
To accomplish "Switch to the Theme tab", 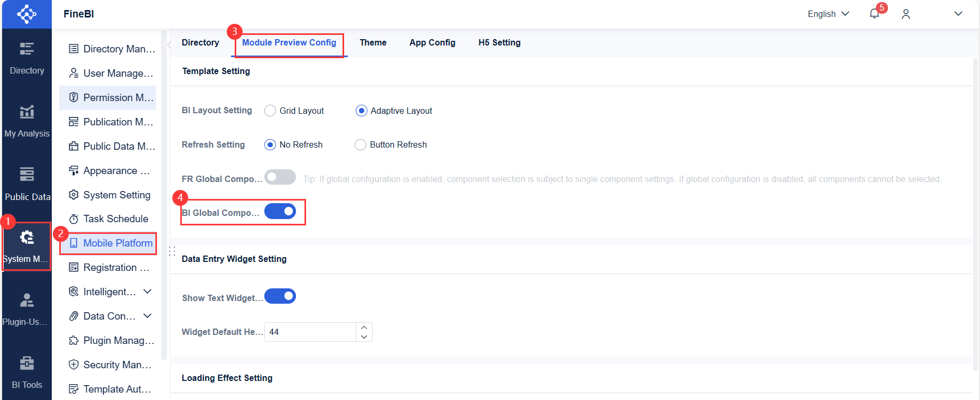I will (373, 42).
